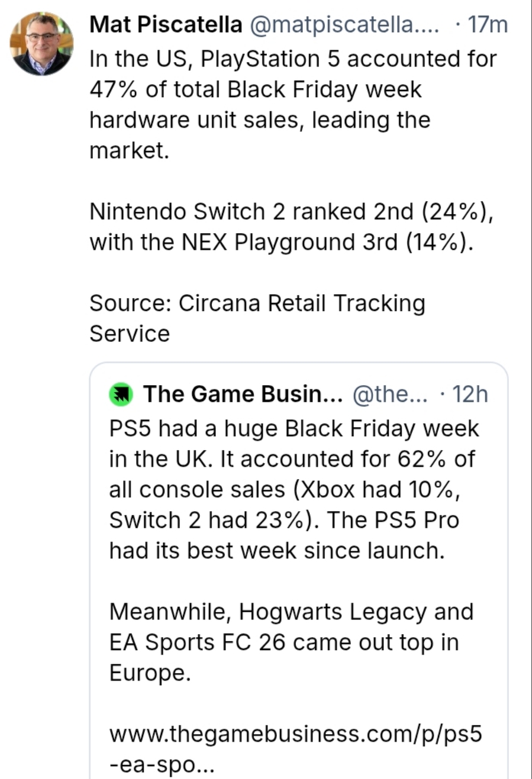Viewport: 532px width, 779px height.
Task: Open Mat Piscatella's profile picture
Action: (41, 43)
